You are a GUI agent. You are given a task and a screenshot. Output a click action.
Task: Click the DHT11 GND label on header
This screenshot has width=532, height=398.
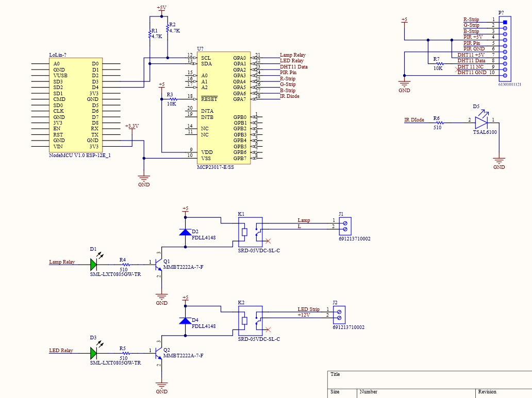[472, 72]
